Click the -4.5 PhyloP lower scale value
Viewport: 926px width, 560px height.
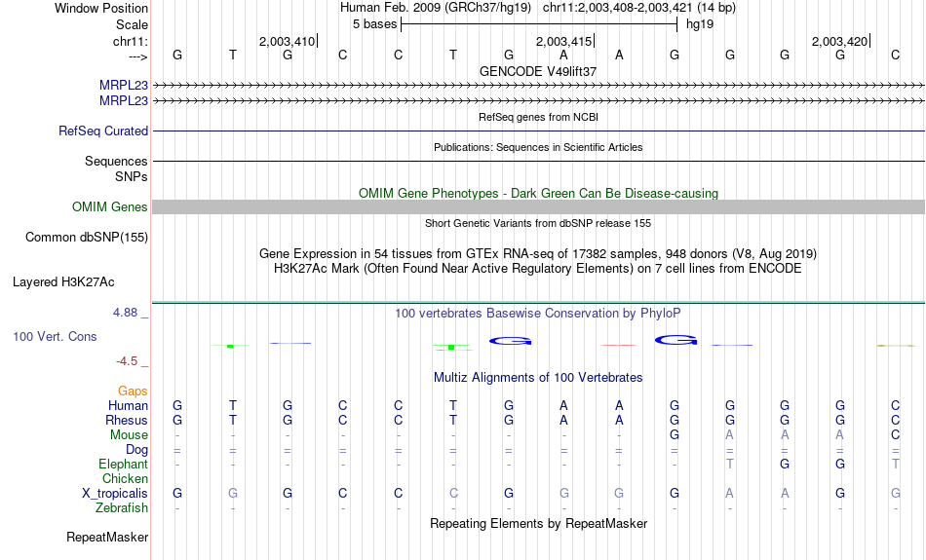tap(127, 361)
